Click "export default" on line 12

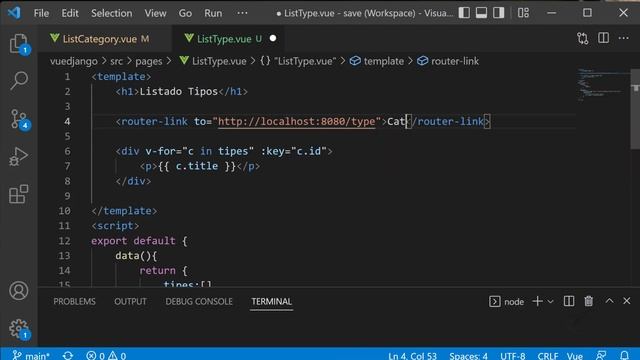point(133,241)
